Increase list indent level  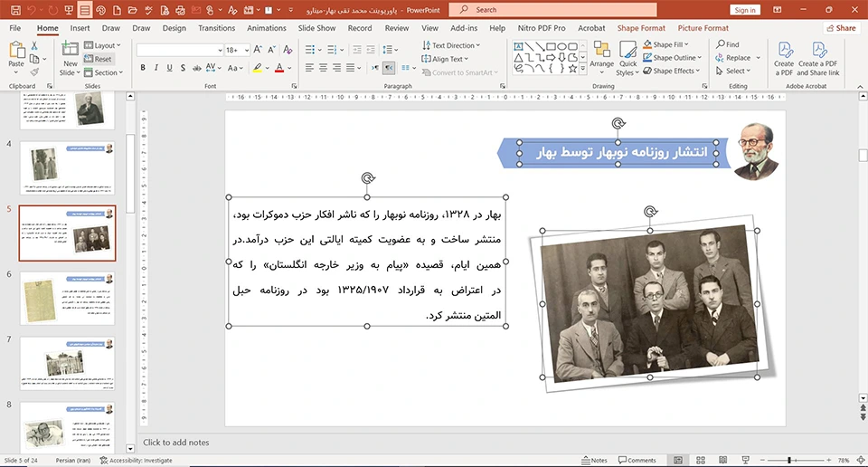coord(371,50)
